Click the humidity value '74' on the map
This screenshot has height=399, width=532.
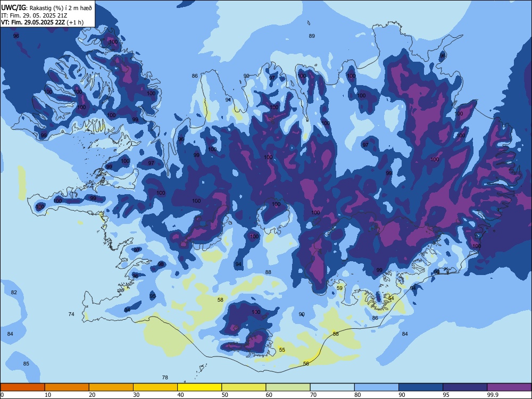(71, 314)
